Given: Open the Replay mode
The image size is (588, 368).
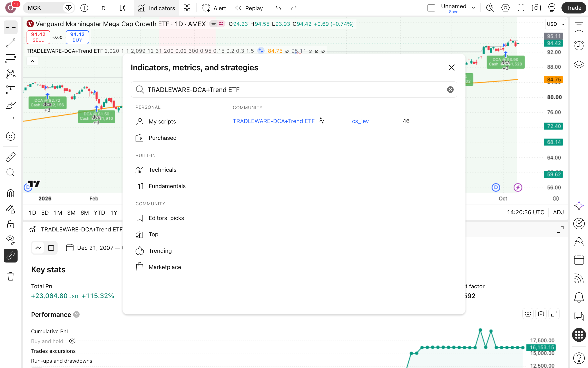Looking at the screenshot, I should tap(249, 8).
